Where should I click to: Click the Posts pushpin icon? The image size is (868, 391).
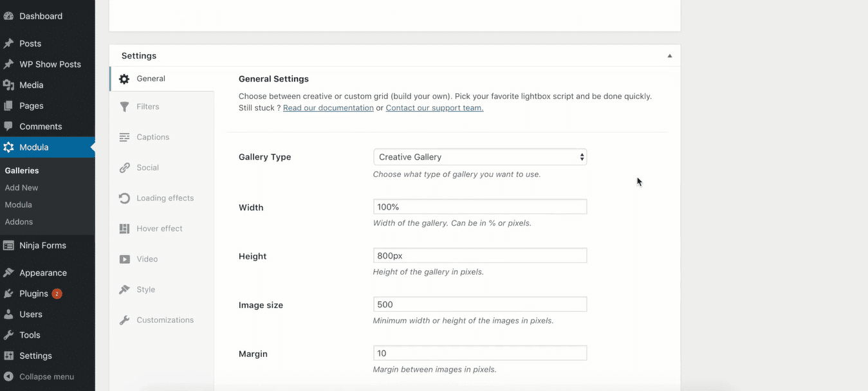pyautogui.click(x=8, y=44)
